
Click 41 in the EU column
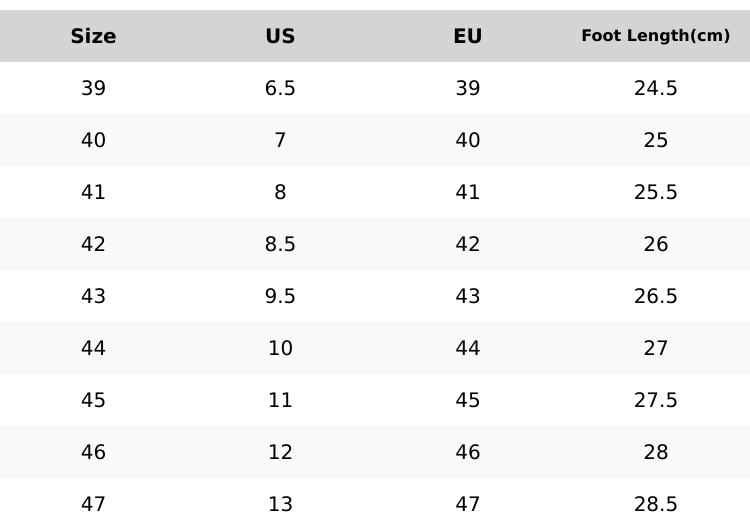pyautogui.click(x=467, y=192)
